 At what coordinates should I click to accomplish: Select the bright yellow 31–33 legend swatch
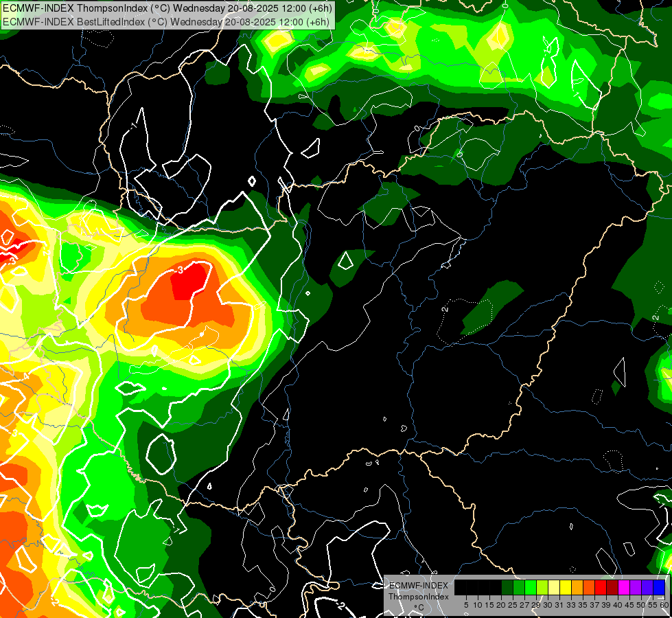coord(566,588)
